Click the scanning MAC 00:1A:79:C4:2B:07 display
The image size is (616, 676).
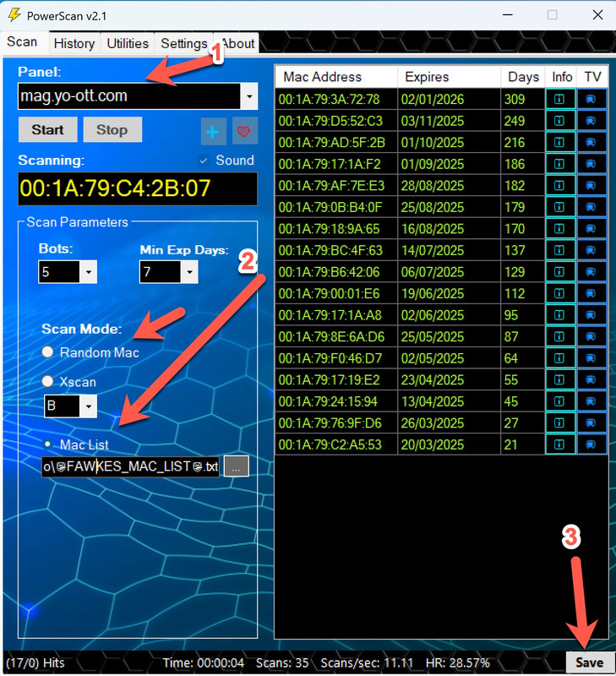(x=138, y=188)
